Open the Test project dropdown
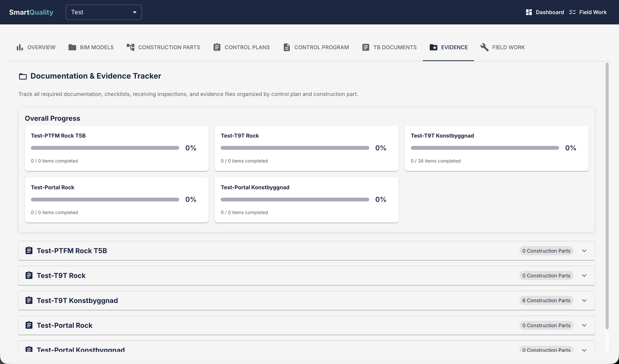This screenshot has height=364, width=619. [104, 12]
